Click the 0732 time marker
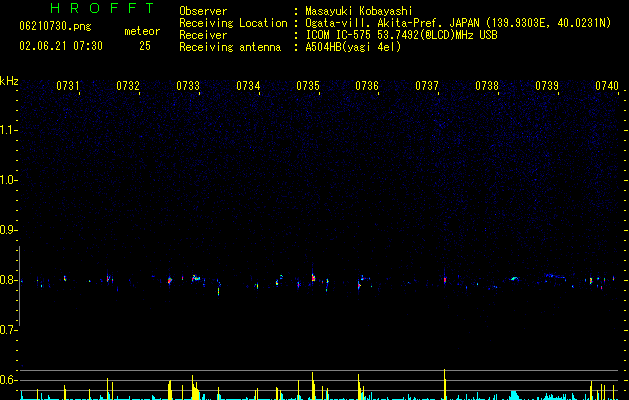Image resolution: width=629 pixels, height=400 pixels. [128, 86]
